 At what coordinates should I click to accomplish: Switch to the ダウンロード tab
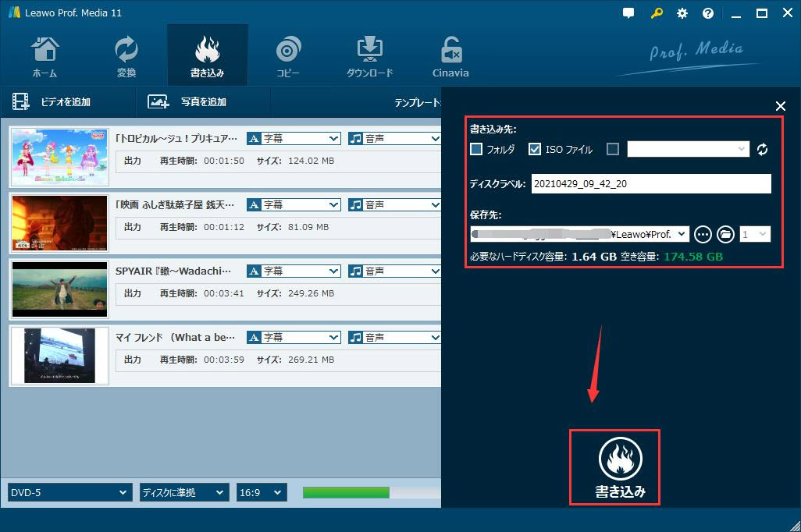(x=369, y=57)
